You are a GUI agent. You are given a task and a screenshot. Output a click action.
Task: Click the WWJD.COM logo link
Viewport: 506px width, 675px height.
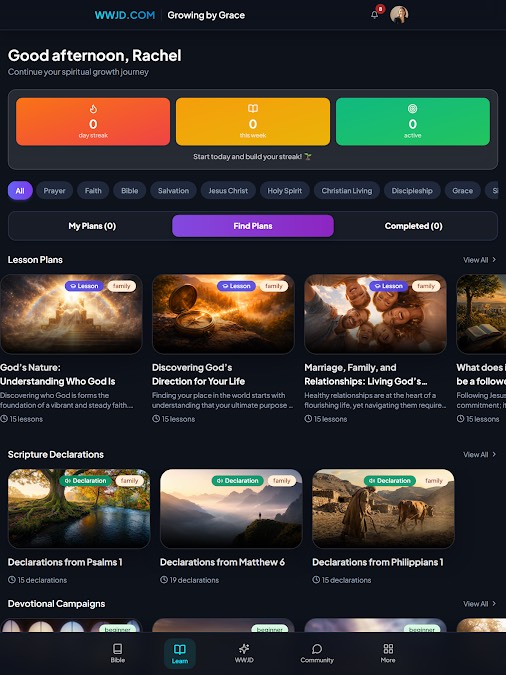click(125, 15)
